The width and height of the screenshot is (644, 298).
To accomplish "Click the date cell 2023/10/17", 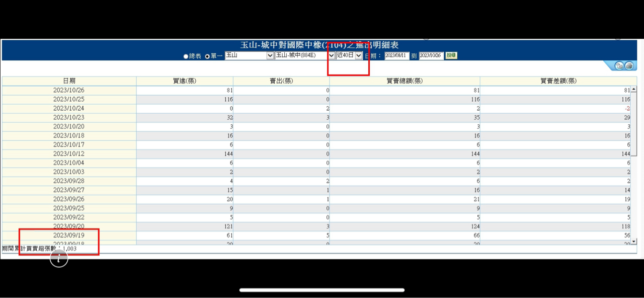I will click(x=69, y=144).
